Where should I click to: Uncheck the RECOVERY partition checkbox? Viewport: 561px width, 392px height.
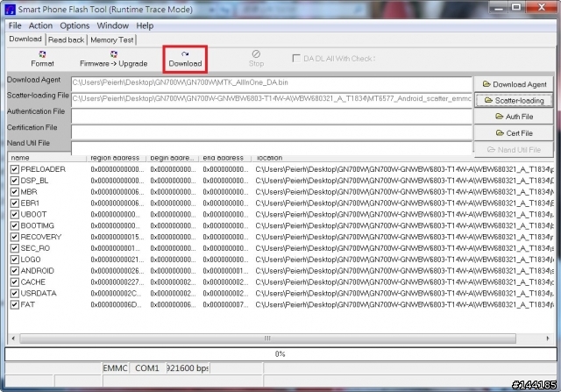[x=14, y=237]
